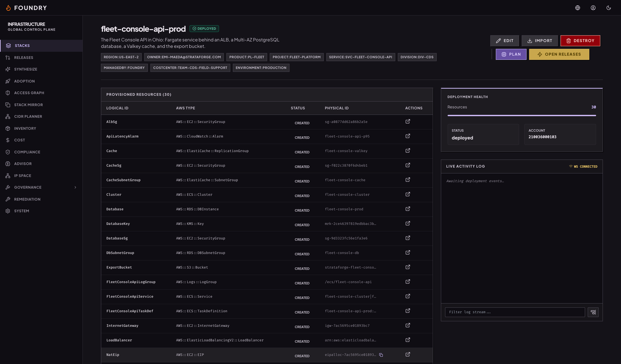Viewport: 621px width, 364px height.
Task: Open Cost in the sidebar
Action: (x=41, y=140)
